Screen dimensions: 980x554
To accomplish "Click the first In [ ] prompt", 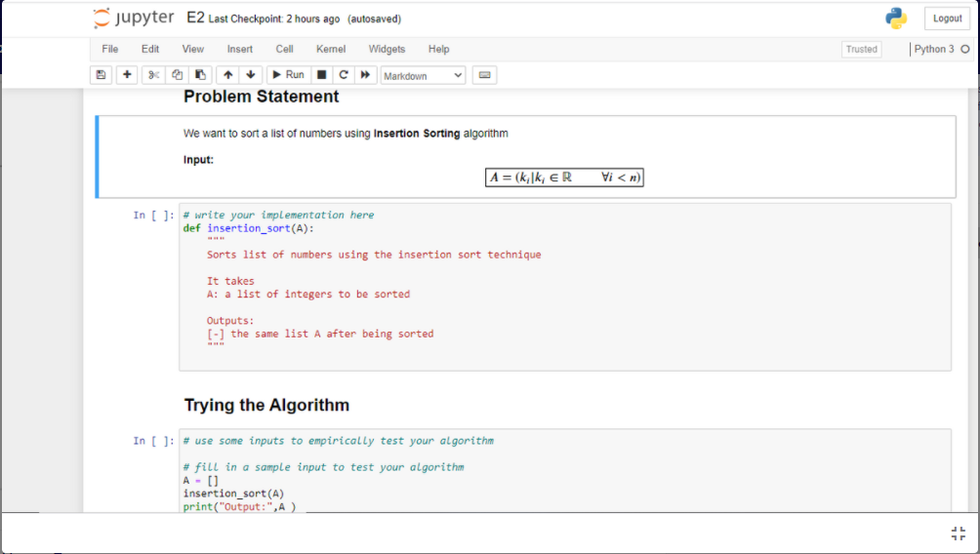I will [x=154, y=215].
